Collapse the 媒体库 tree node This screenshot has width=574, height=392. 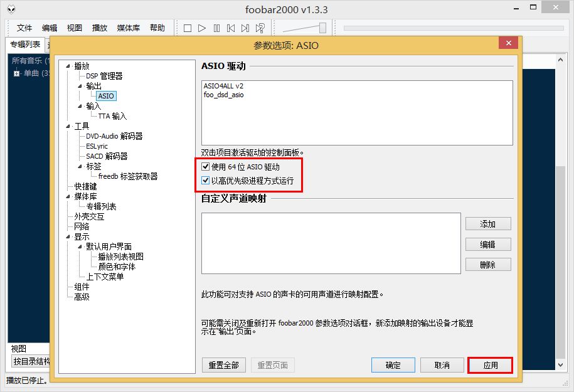tap(68, 196)
